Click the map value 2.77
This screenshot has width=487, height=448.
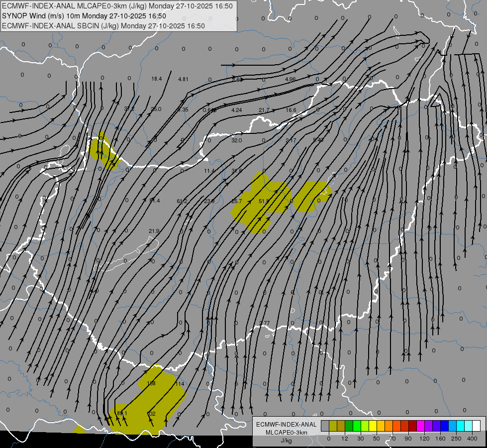click(x=264, y=323)
